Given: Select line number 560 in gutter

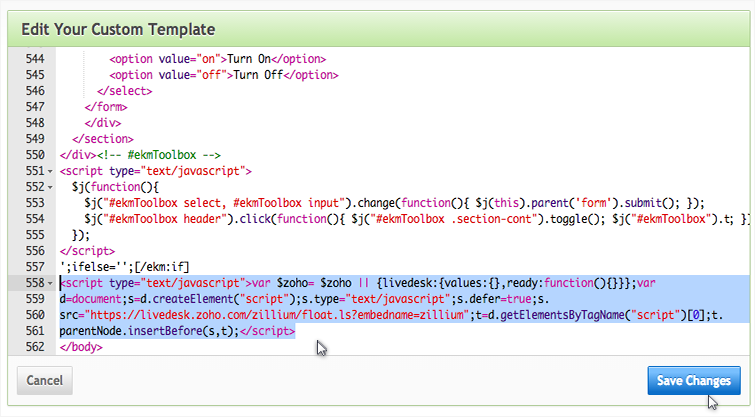Looking at the screenshot, I should 35,314.
